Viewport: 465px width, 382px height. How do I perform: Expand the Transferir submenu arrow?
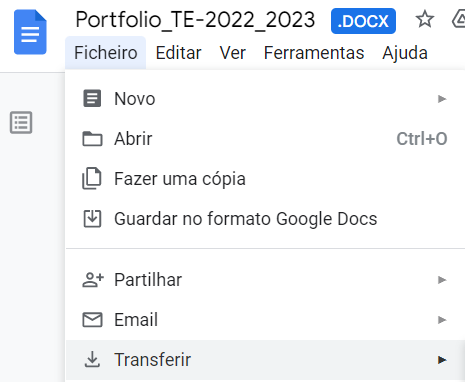pos(442,360)
